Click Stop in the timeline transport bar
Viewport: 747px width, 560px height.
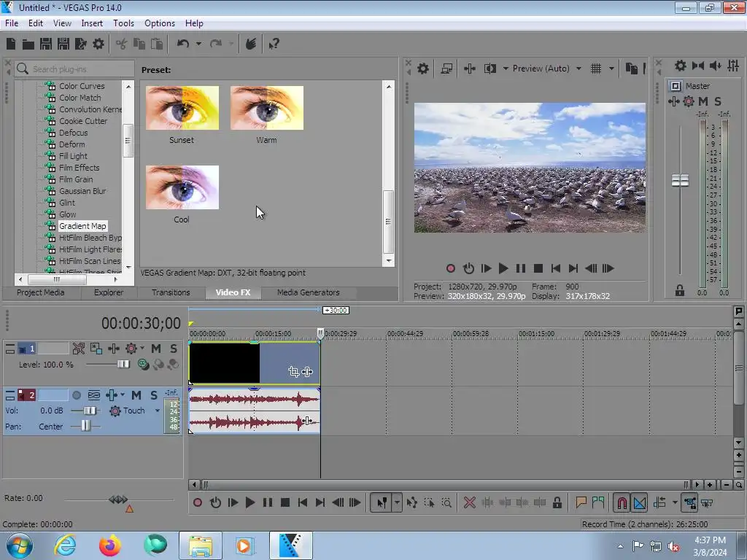285,502
